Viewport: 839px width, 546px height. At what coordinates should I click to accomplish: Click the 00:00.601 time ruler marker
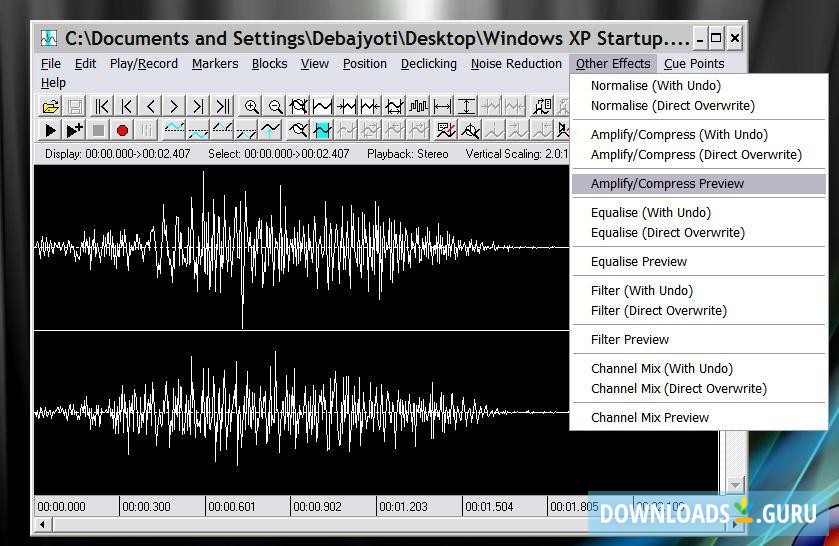pyautogui.click(x=232, y=506)
